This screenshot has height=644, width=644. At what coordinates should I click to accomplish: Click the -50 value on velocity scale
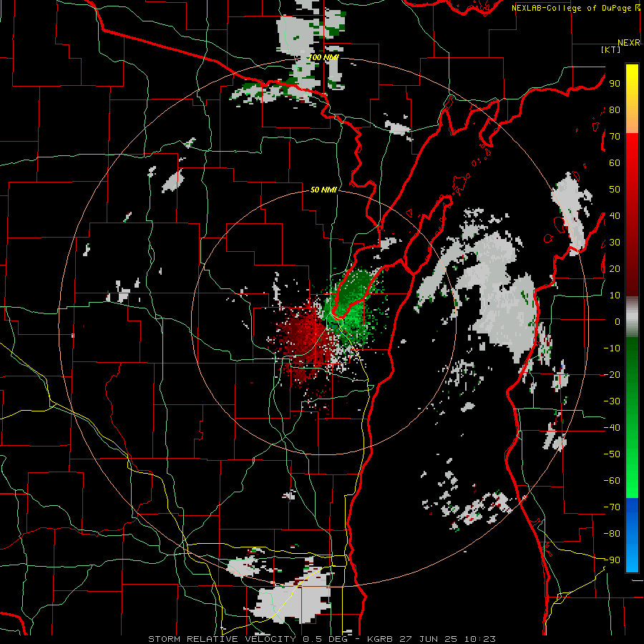tap(612, 454)
